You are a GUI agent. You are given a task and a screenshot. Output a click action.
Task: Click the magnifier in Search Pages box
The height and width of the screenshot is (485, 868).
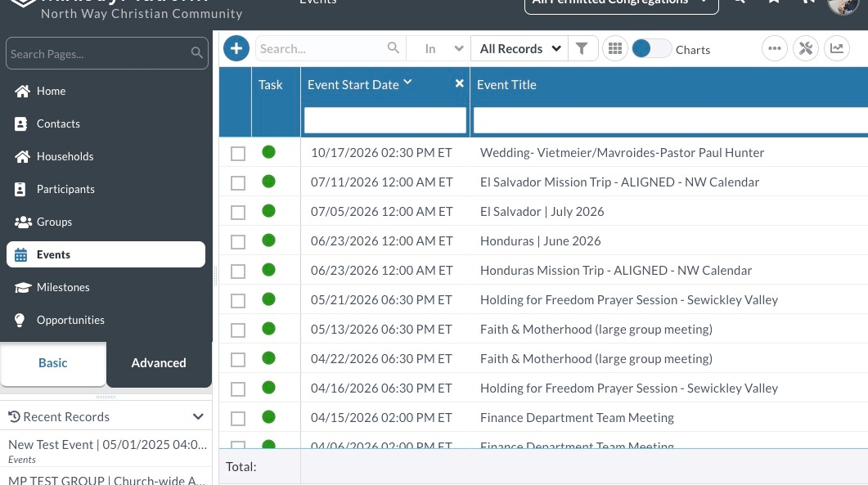coord(196,54)
